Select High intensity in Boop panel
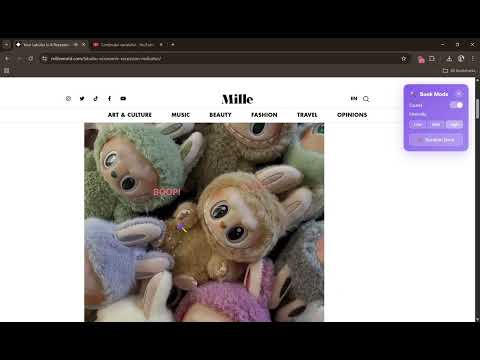Image resolution: width=480 pixels, height=360 pixels. click(454, 124)
